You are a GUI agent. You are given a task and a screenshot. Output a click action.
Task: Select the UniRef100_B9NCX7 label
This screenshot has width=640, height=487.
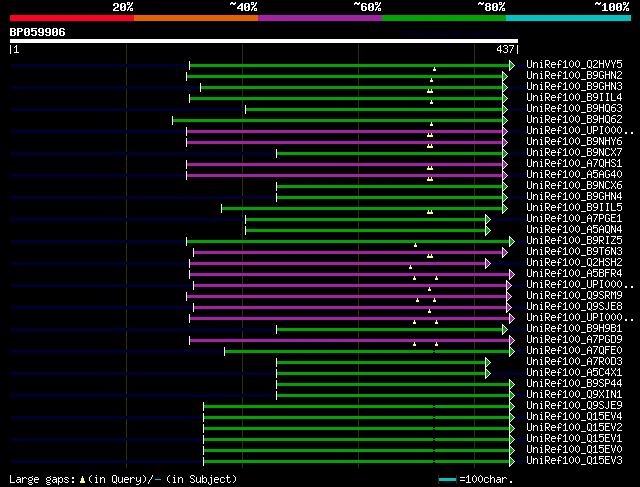coord(574,153)
